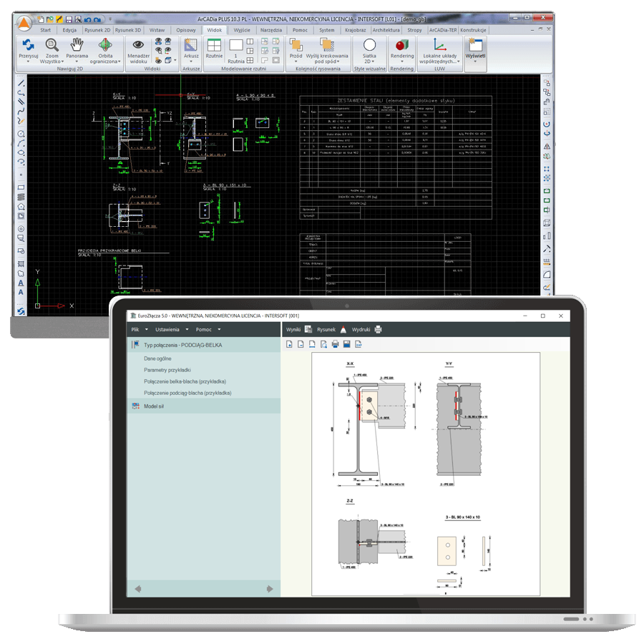This screenshot has height=644, width=644.
Task: Select the 1 Rzutnia single viewport
Action: pos(235,45)
